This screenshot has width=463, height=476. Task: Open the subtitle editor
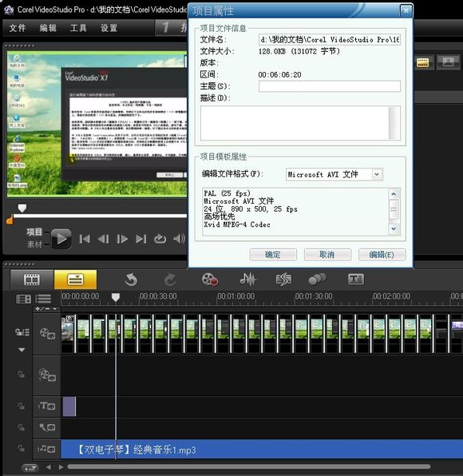coord(355,279)
